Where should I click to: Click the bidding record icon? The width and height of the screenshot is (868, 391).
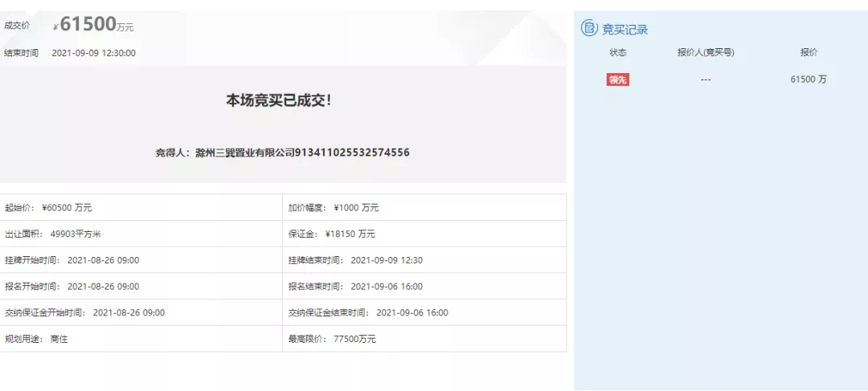pyautogui.click(x=589, y=29)
